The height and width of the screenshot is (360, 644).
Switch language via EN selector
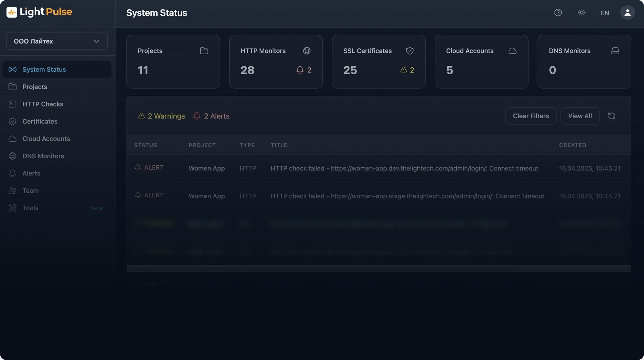[605, 13]
